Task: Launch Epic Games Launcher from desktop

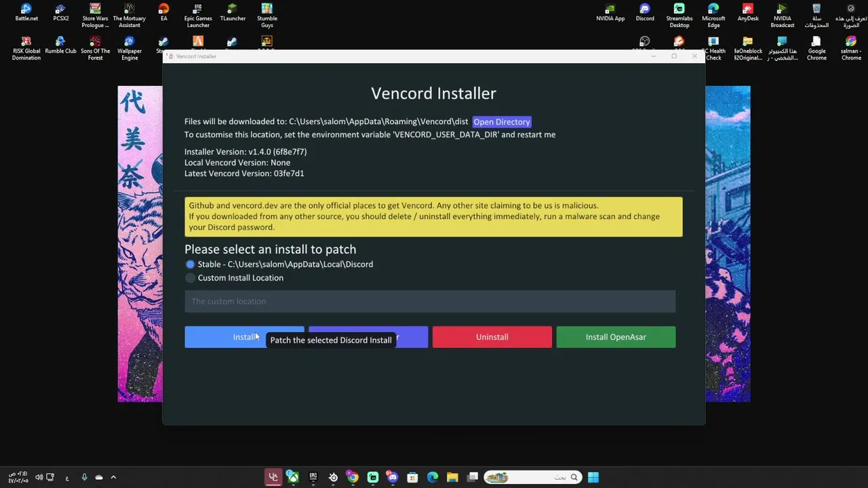Action: click(x=198, y=16)
